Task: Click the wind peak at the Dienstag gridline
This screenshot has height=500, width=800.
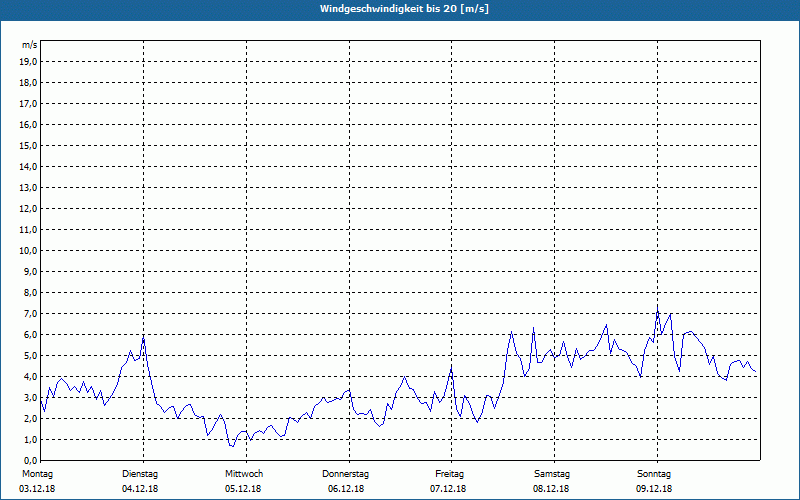Action: pos(143,338)
